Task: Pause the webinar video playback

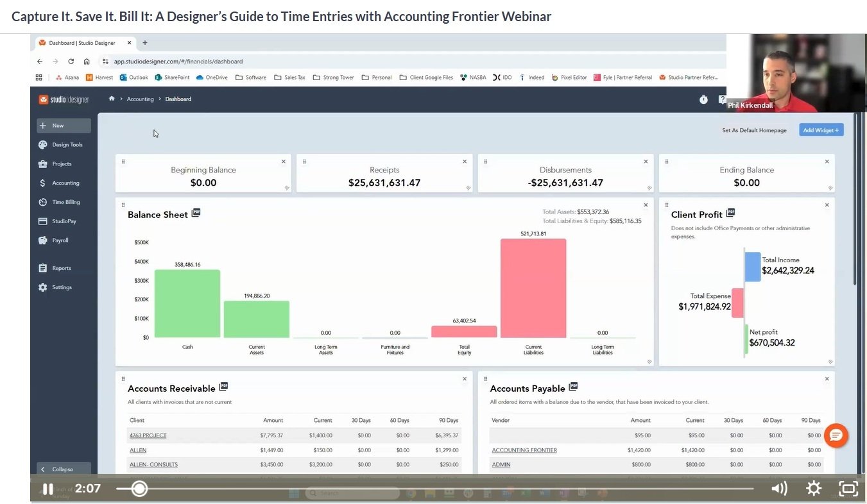Action: pyautogui.click(x=47, y=489)
